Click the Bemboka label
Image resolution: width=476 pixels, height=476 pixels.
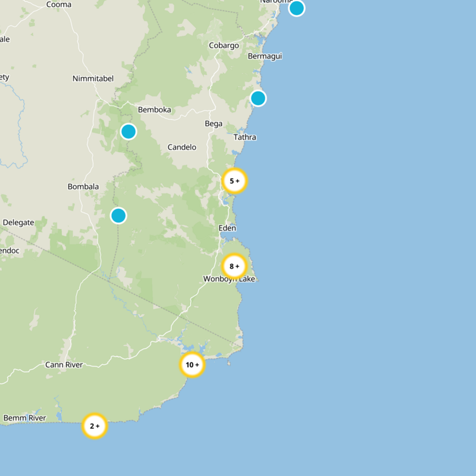[154, 109]
